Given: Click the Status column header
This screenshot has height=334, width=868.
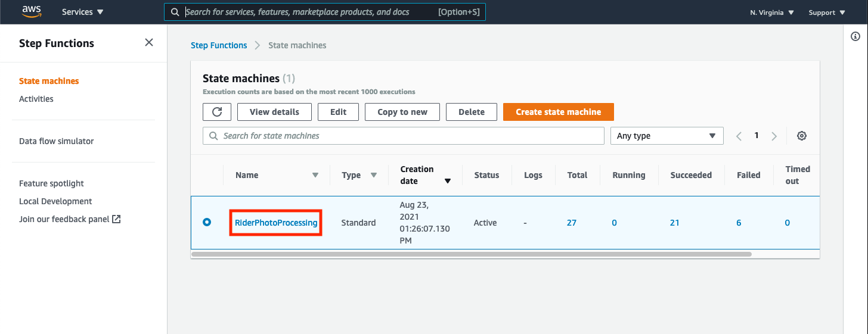Looking at the screenshot, I should click(486, 175).
